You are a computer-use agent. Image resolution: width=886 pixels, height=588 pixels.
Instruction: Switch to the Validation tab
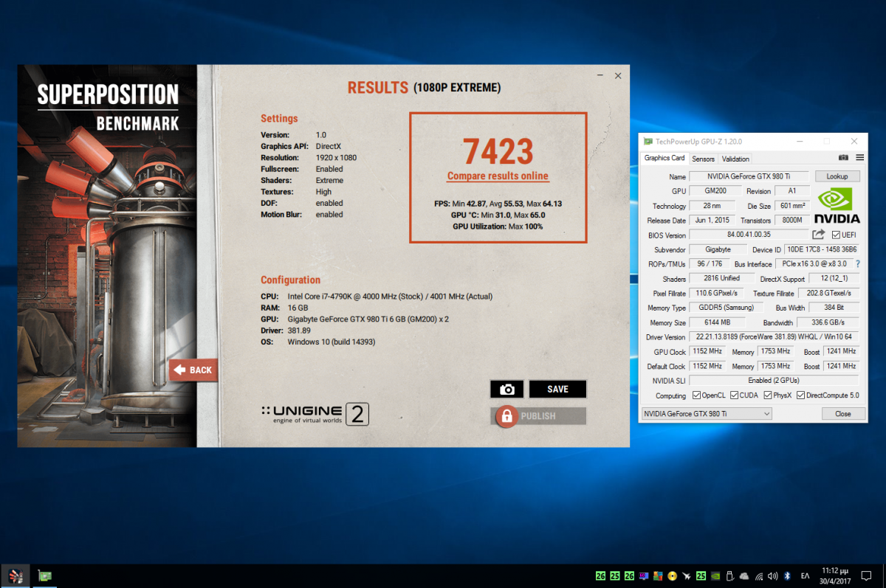click(x=735, y=159)
